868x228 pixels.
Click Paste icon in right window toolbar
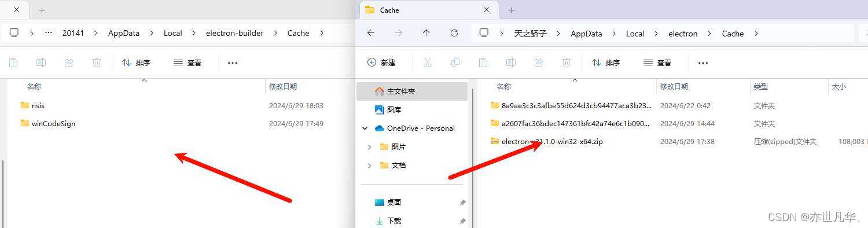[483, 62]
